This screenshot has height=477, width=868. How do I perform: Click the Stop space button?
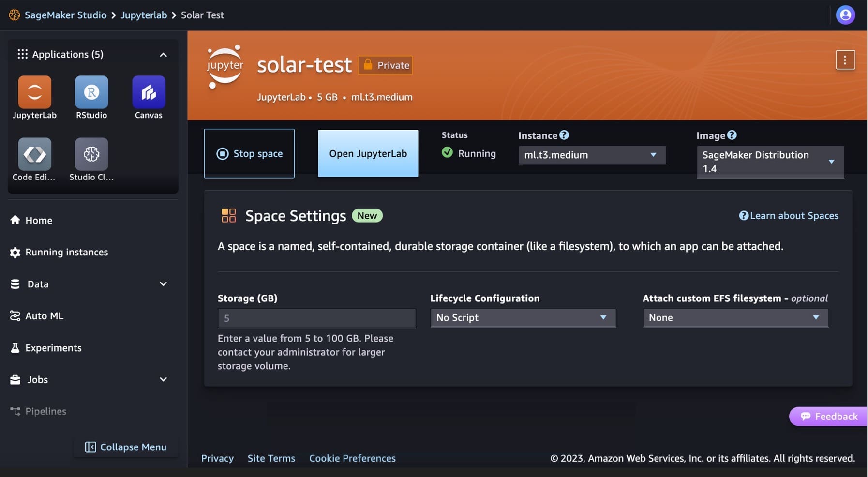[249, 153]
